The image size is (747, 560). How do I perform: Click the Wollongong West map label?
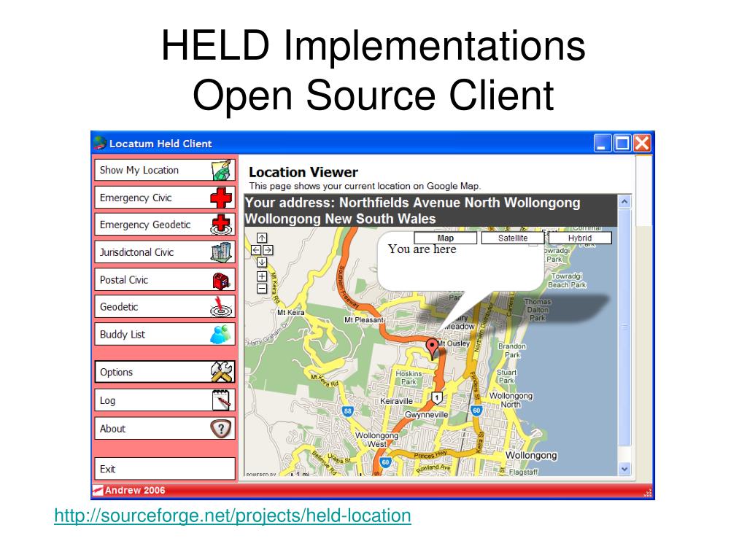(x=377, y=440)
